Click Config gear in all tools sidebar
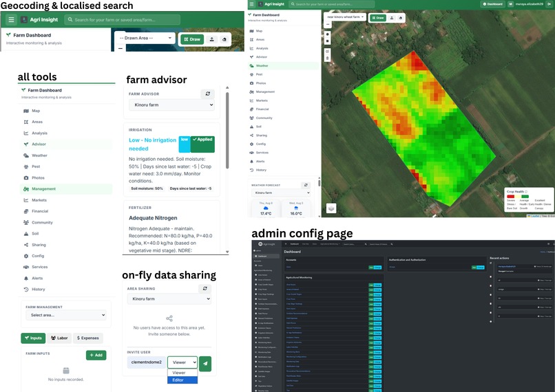Image resolution: width=555 pixels, height=392 pixels. (x=26, y=256)
